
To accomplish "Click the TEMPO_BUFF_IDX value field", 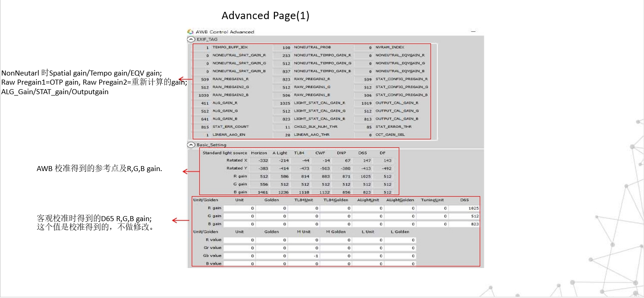I will [201, 47].
